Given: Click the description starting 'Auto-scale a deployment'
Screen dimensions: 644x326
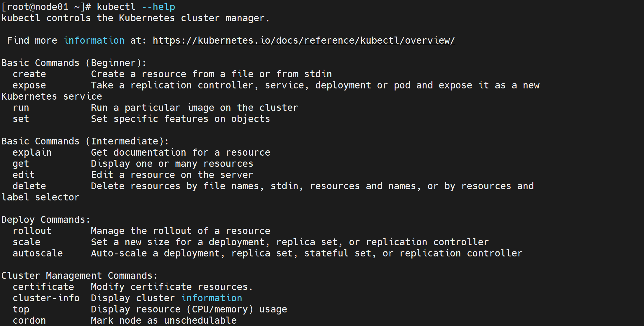Looking at the screenshot, I should [x=307, y=253].
